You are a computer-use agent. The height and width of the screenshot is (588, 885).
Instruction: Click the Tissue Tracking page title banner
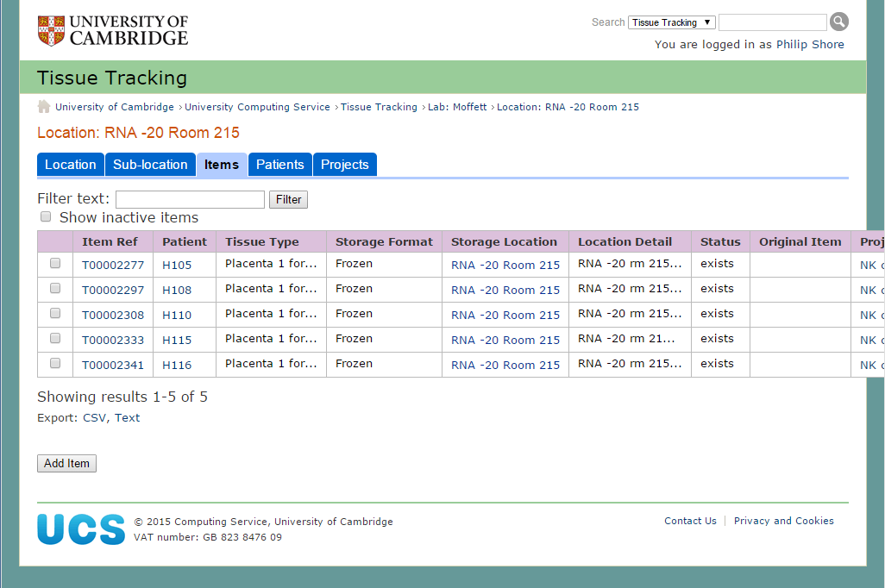(x=443, y=78)
